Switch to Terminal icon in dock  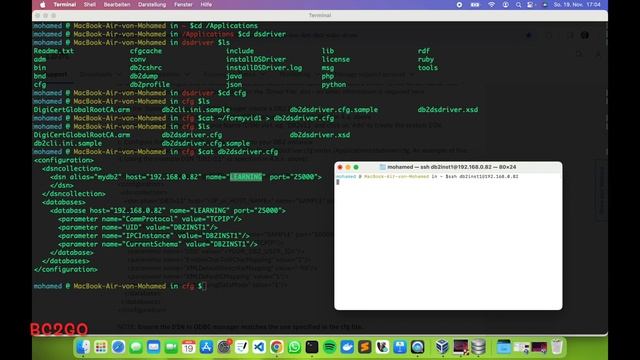click(x=312, y=347)
